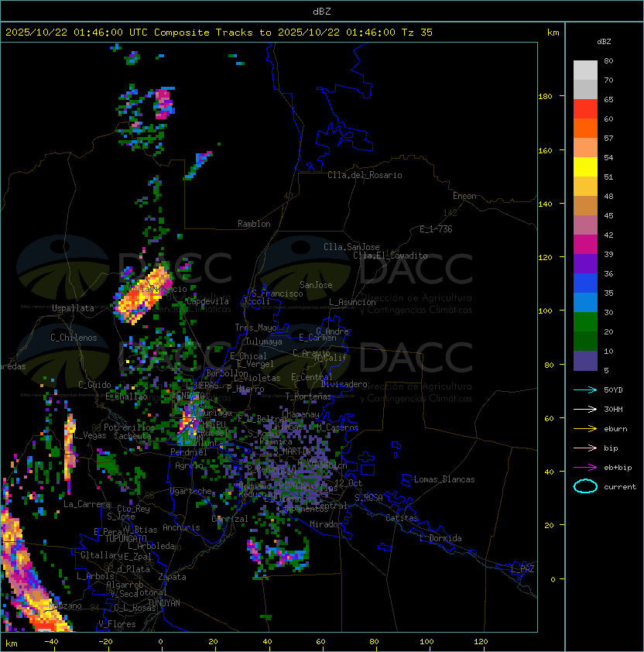
Task: Click the 'C_Chilenos' place label
Action: (x=74, y=338)
